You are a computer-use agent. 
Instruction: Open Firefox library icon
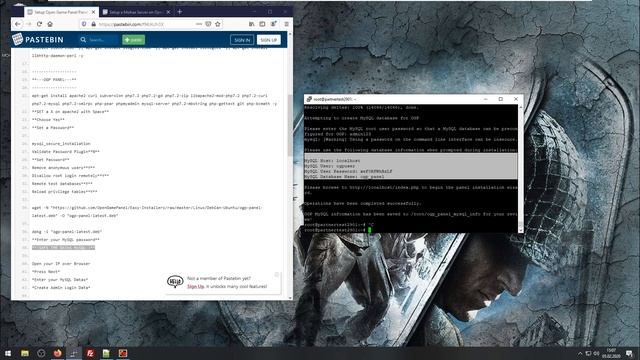[x=251, y=24]
